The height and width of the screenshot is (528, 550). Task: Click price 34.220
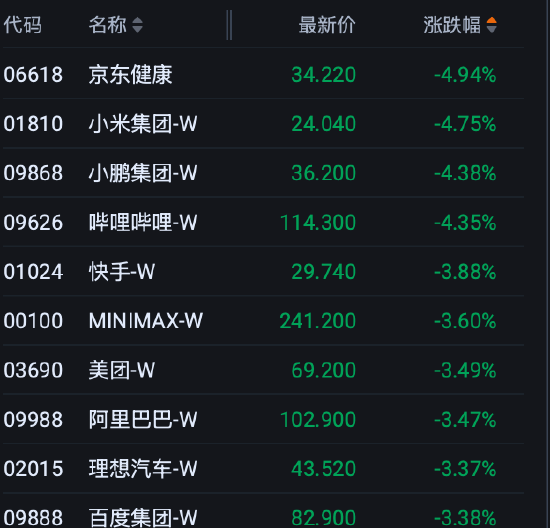pos(323,75)
